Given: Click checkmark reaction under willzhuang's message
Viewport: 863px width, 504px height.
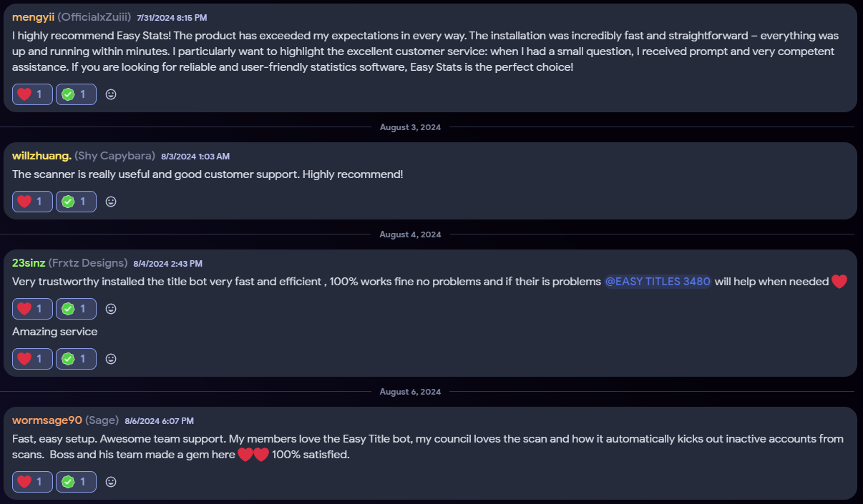Looking at the screenshot, I should 76,202.
